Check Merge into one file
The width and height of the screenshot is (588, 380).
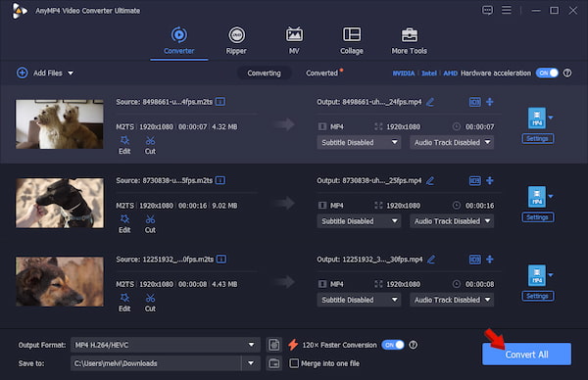click(294, 363)
